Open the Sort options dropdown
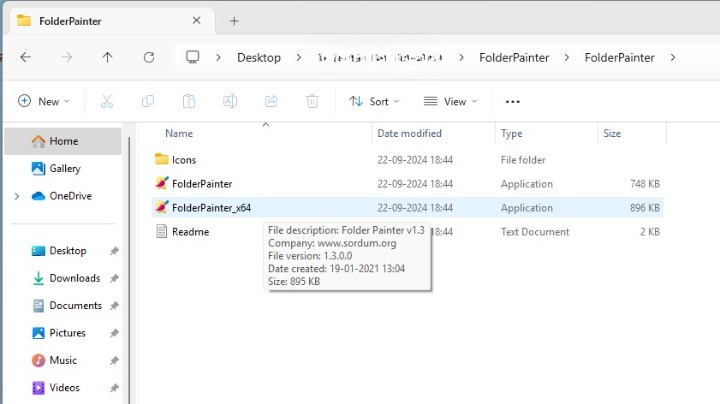Viewport: 720px width, 404px height. [x=374, y=101]
